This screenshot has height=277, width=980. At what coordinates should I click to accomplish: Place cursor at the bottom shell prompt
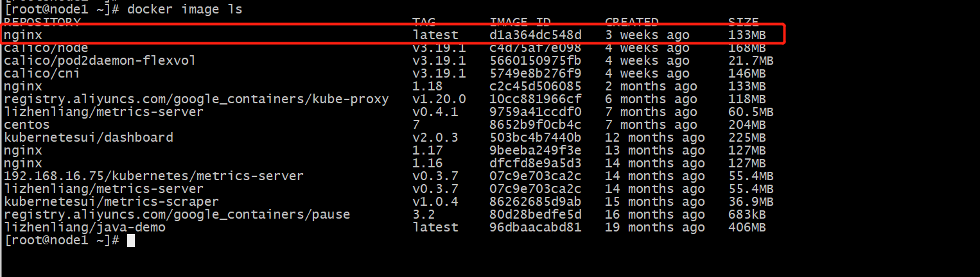pos(131,240)
